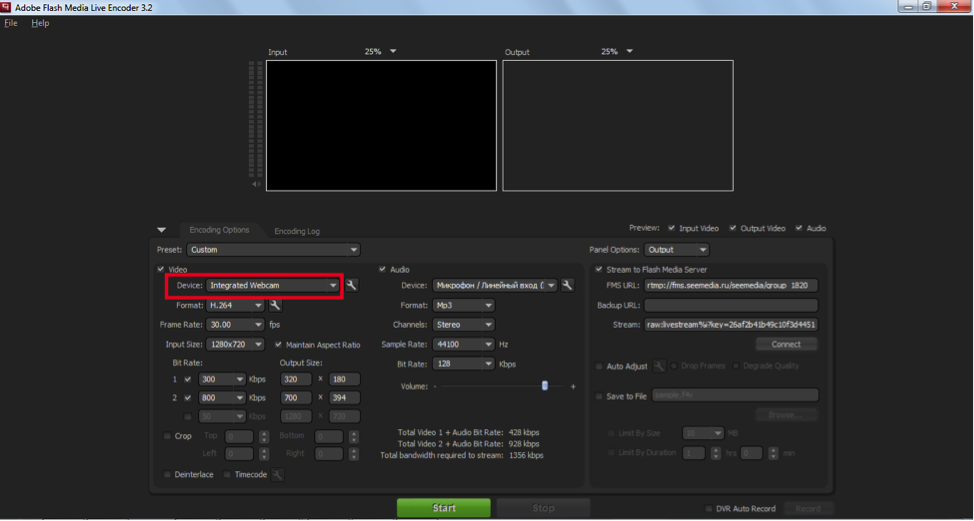The height and width of the screenshot is (521, 974).
Task: Open audio Format dropdown Mp3
Action: click(x=463, y=306)
